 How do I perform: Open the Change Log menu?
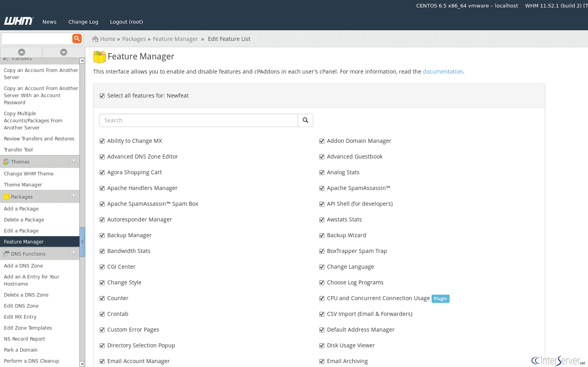(x=83, y=22)
